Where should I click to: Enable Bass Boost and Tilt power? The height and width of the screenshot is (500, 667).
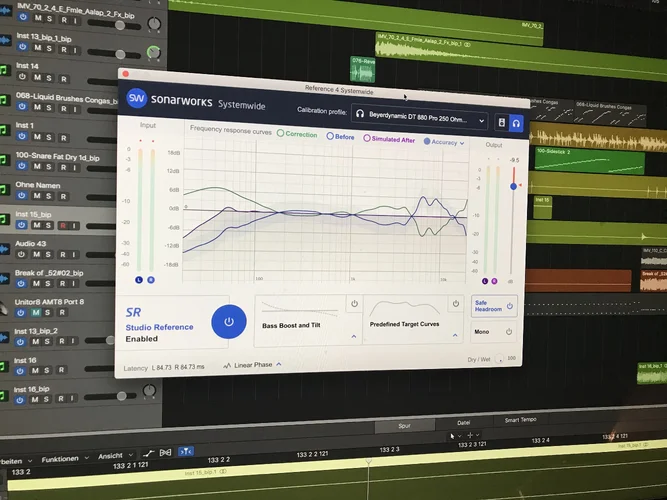[354, 304]
